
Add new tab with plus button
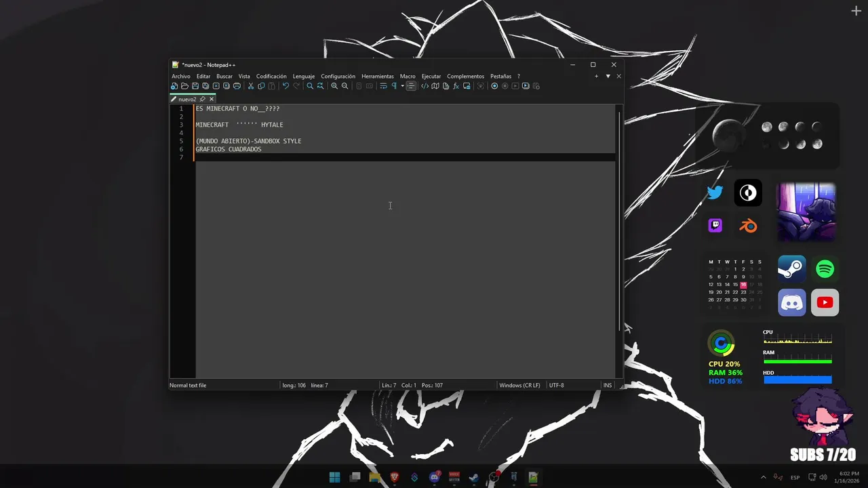point(596,77)
